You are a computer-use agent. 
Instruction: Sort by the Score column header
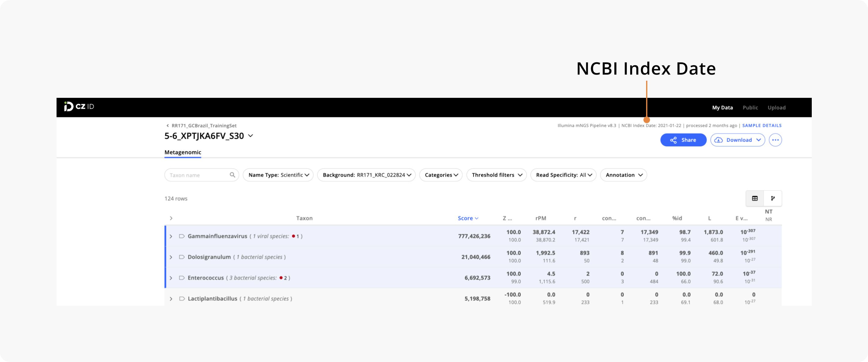click(x=468, y=218)
